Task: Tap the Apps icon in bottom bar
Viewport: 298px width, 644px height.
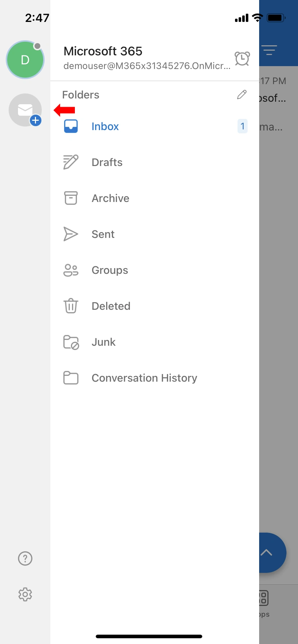Action: point(264,598)
